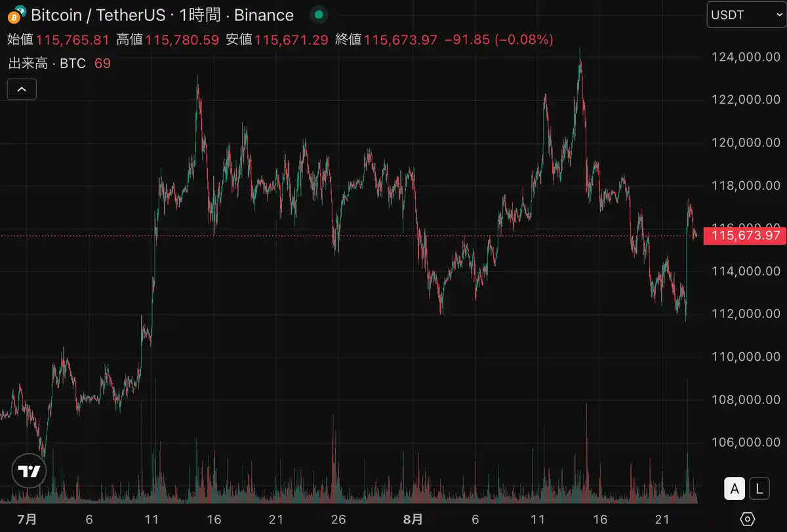This screenshot has height=532, width=787.
Task: Click the 106,000.00 price axis label
Action: click(746, 442)
